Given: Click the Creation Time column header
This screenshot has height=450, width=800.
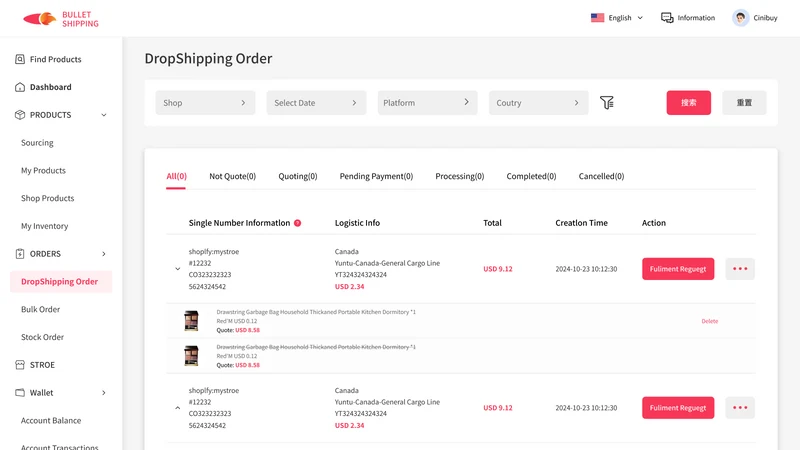Looking at the screenshot, I should click(582, 223).
